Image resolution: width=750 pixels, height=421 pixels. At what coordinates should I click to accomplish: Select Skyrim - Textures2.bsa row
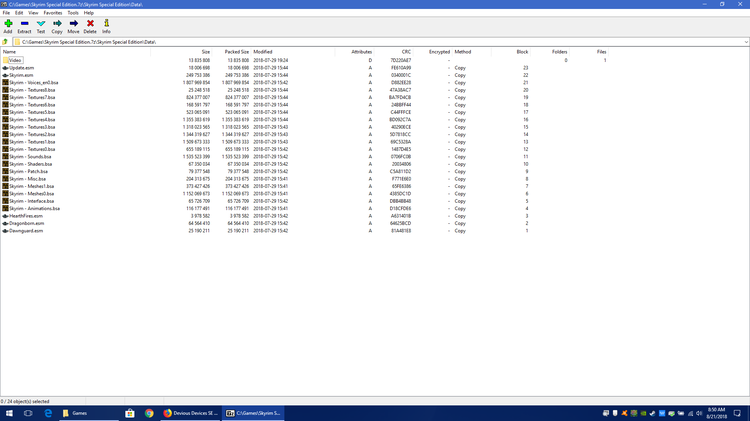[x=32, y=134]
